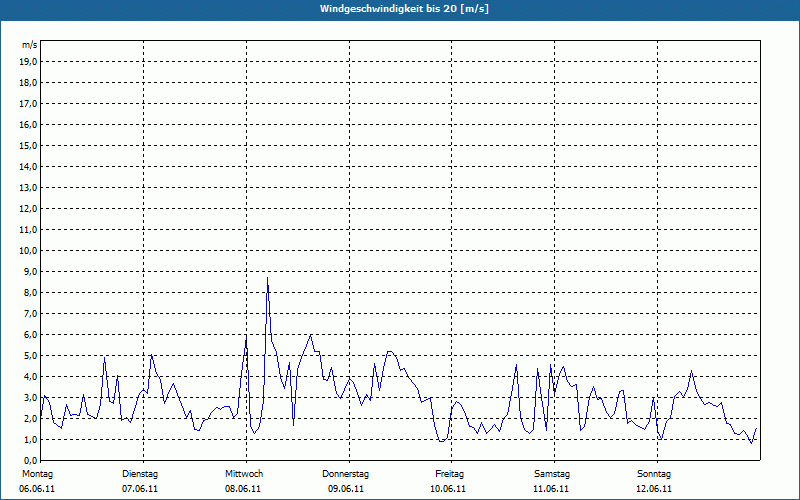Select the 7,0 axis value

coord(30,314)
